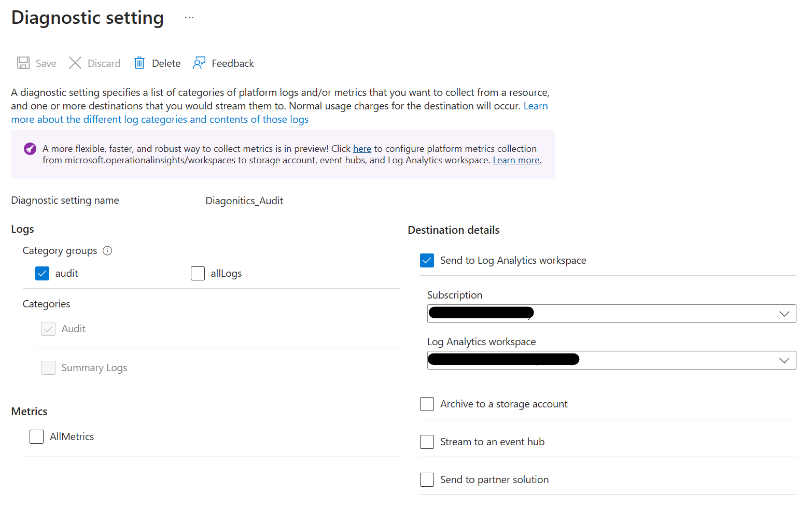
Task: Click the Delete trash can icon
Action: coord(139,63)
